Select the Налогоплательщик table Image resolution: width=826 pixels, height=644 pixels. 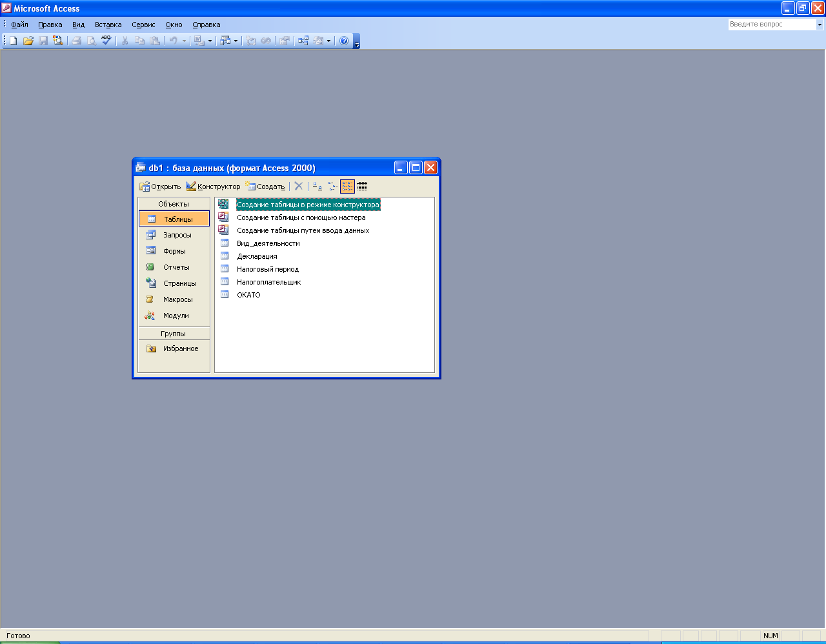point(268,282)
